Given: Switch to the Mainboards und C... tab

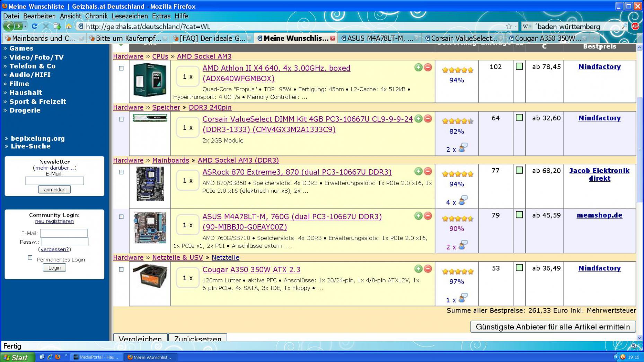Looking at the screenshot, I should click(x=44, y=38).
